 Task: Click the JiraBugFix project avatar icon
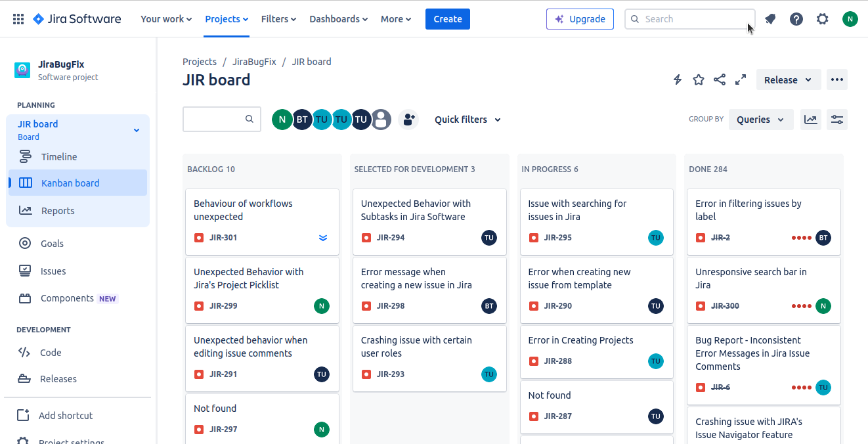click(22, 70)
